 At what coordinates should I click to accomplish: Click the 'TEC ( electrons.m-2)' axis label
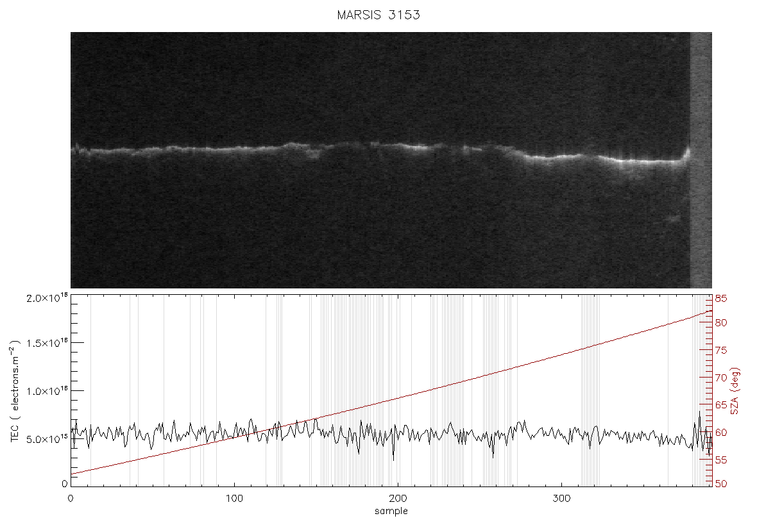coord(15,391)
